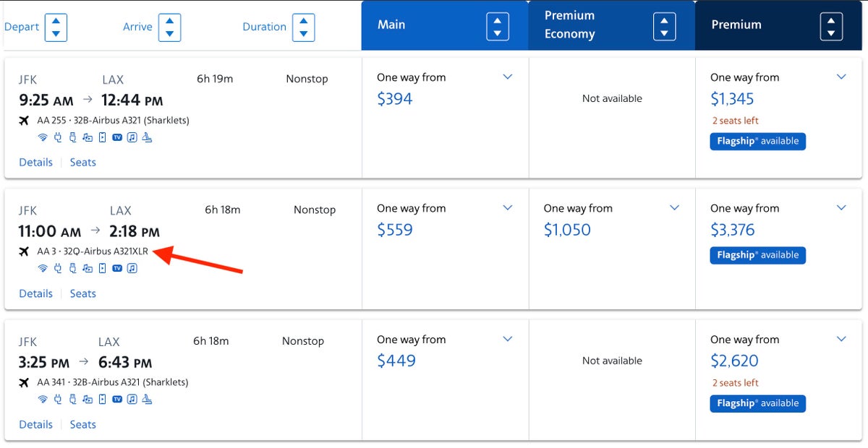Viewport: 868px width, 448px height.
Task: Open Details for the 11:00 AM flight
Action: click(35, 293)
